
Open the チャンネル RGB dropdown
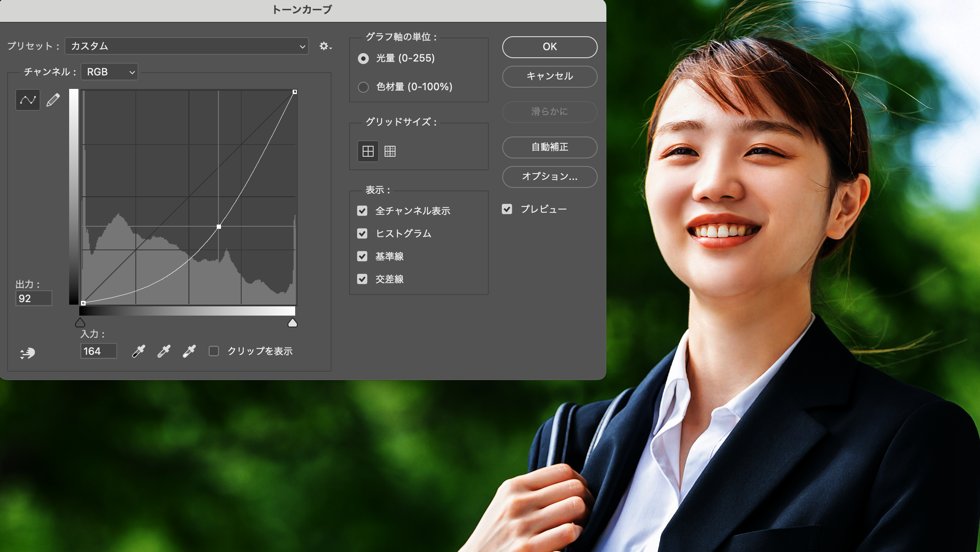110,72
